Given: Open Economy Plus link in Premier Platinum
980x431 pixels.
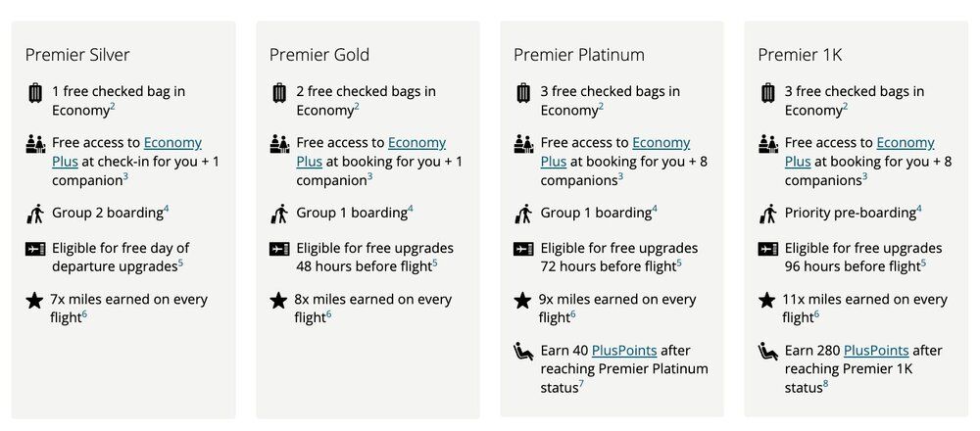Looking at the screenshot, I should click(x=661, y=143).
